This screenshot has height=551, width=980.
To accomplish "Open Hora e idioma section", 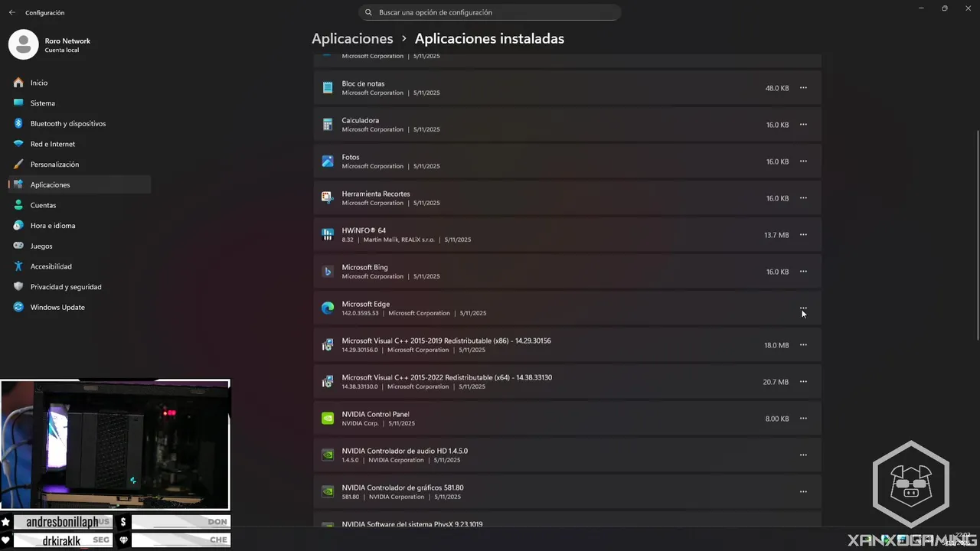I will point(80,226).
